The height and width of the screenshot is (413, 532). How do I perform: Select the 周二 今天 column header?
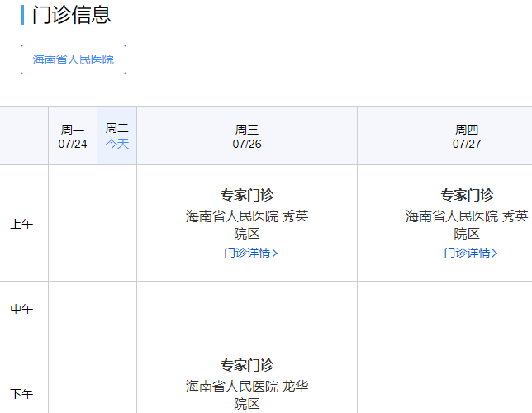point(117,135)
